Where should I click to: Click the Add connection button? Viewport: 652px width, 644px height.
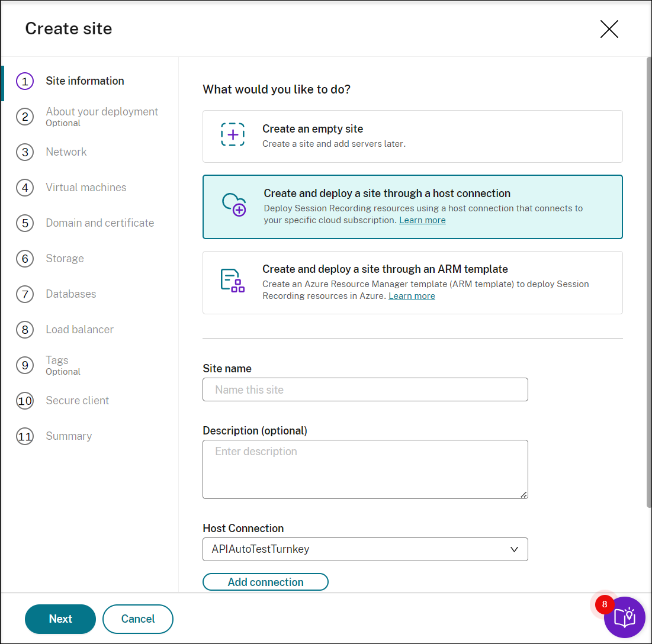coord(265,582)
